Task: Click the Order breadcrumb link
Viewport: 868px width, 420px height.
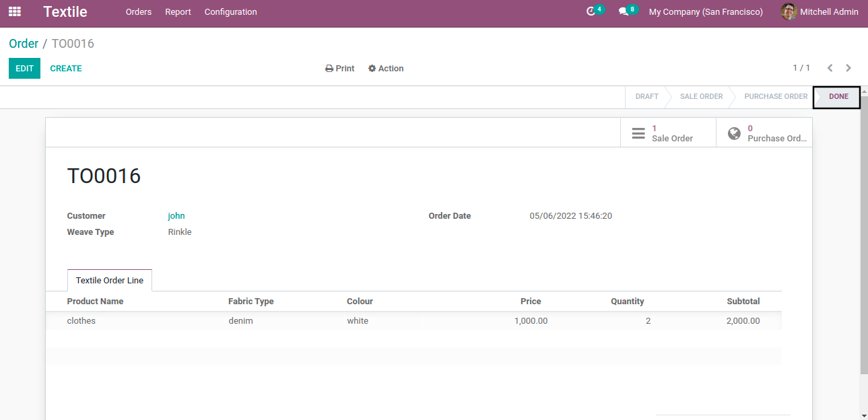Action: [24, 44]
